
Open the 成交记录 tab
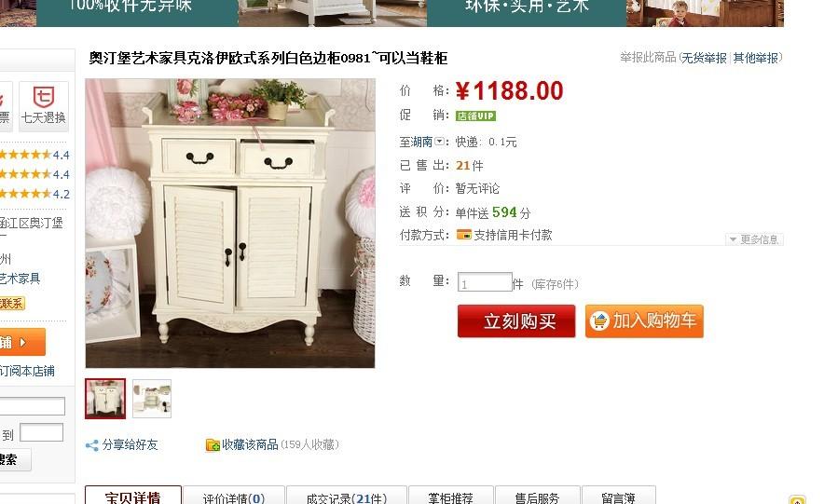point(347,497)
